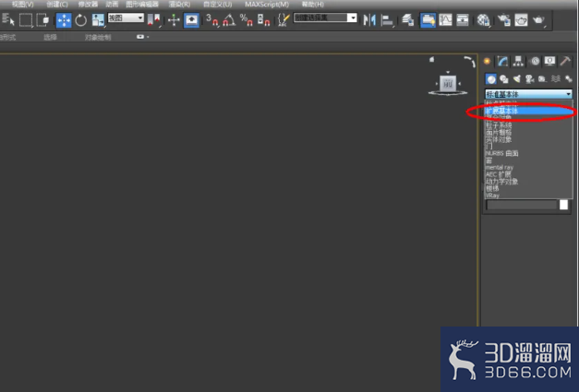This screenshot has width=579, height=392.
Task: Select the Space Warps category icon
Action: click(555, 79)
